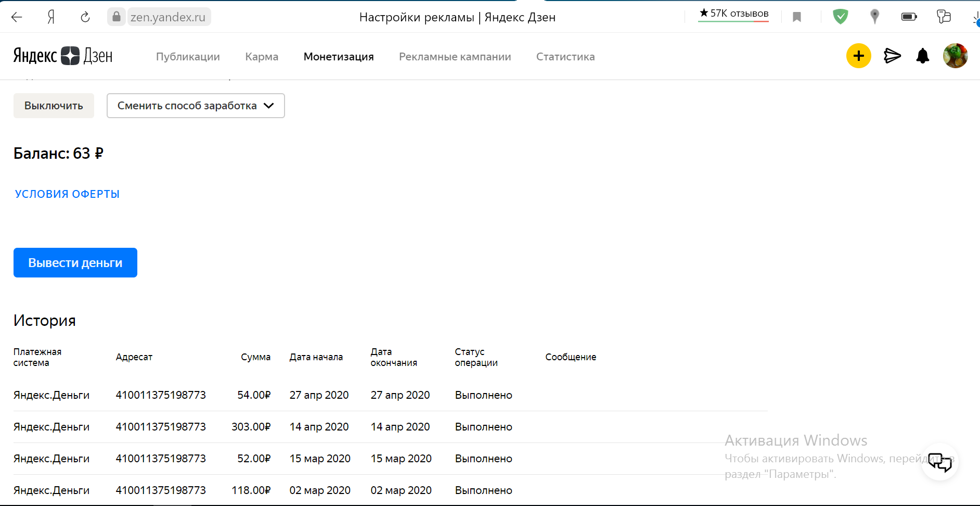Click the Сумма column header
Image resolution: width=980 pixels, height=506 pixels.
(x=255, y=357)
